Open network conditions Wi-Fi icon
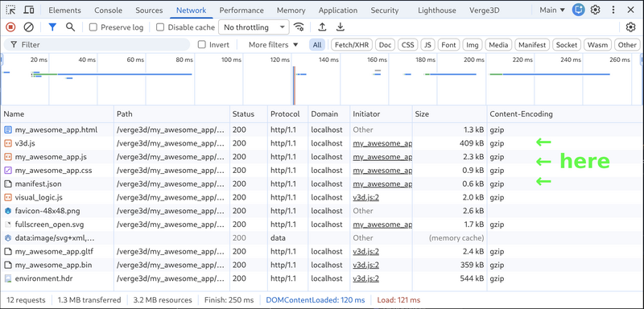This screenshot has width=644, height=309. coord(299,27)
